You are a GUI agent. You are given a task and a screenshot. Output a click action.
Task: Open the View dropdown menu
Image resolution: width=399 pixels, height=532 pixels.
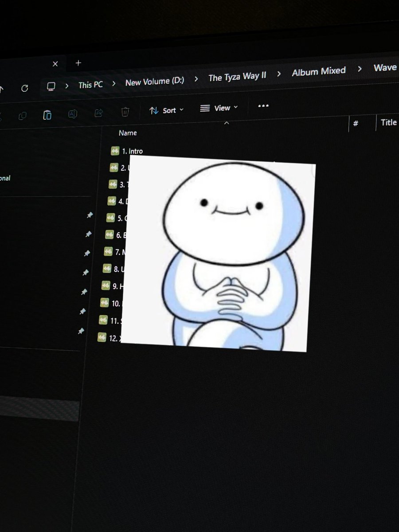[x=219, y=108]
